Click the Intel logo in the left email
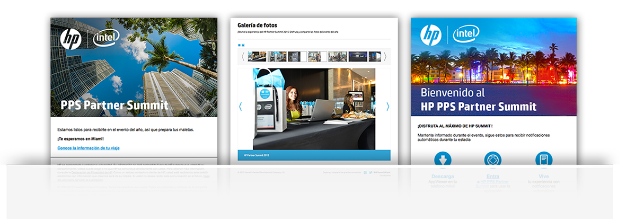The width and height of the screenshot is (644, 219). click(x=106, y=37)
